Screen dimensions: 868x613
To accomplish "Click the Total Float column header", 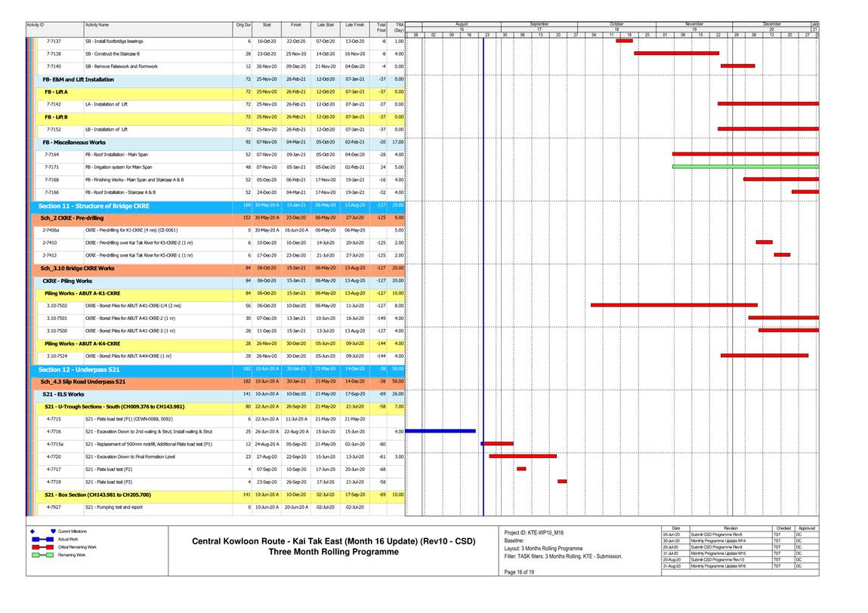I will pos(382,29).
